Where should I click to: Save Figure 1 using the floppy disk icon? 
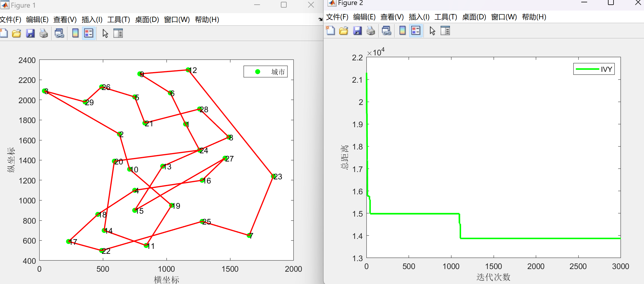[x=30, y=33]
